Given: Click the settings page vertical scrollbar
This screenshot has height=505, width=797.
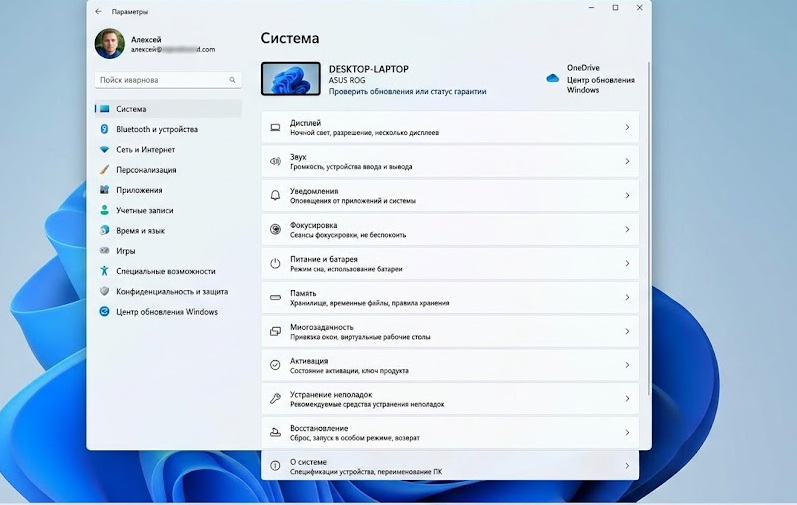Looking at the screenshot, I should 649,229.
